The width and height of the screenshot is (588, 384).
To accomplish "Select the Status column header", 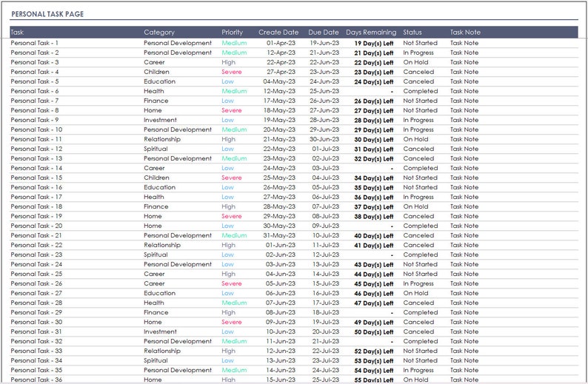I will 412,33.
